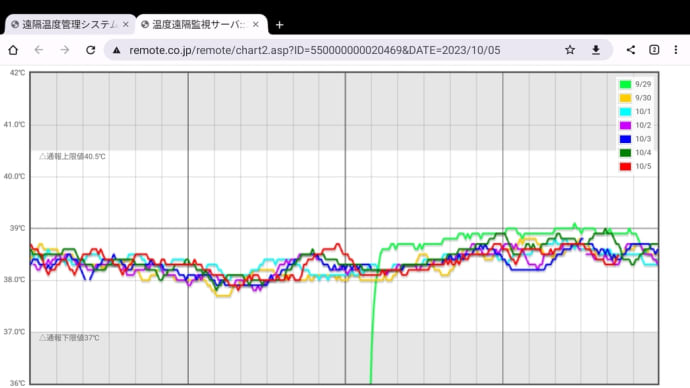Click the 9/30 legend label
The image size is (690, 388).
[643, 98]
